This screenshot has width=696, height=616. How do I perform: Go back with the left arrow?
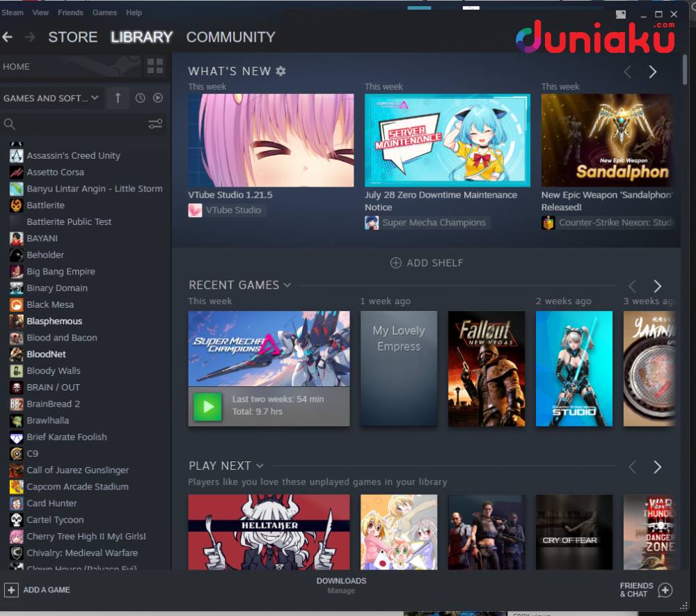point(7,37)
